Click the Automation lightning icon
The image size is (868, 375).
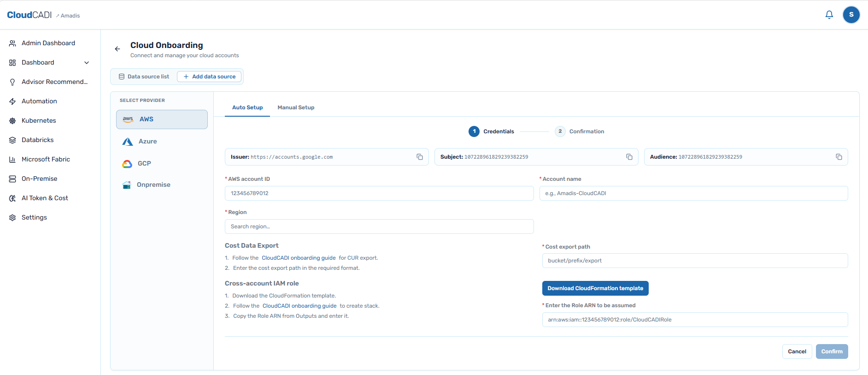pyautogui.click(x=12, y=101)
